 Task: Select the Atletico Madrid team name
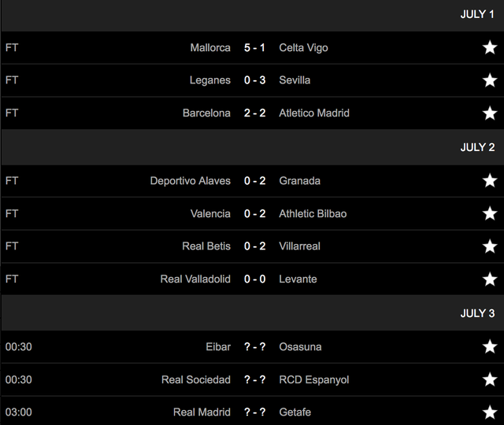[314, 113]
